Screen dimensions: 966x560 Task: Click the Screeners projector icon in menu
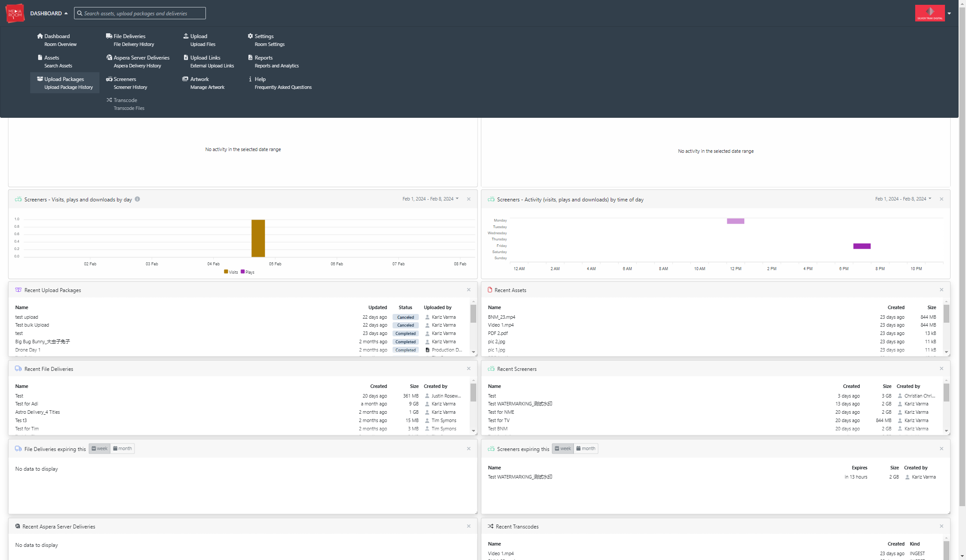pyautogui.click(x=109, y=79)
